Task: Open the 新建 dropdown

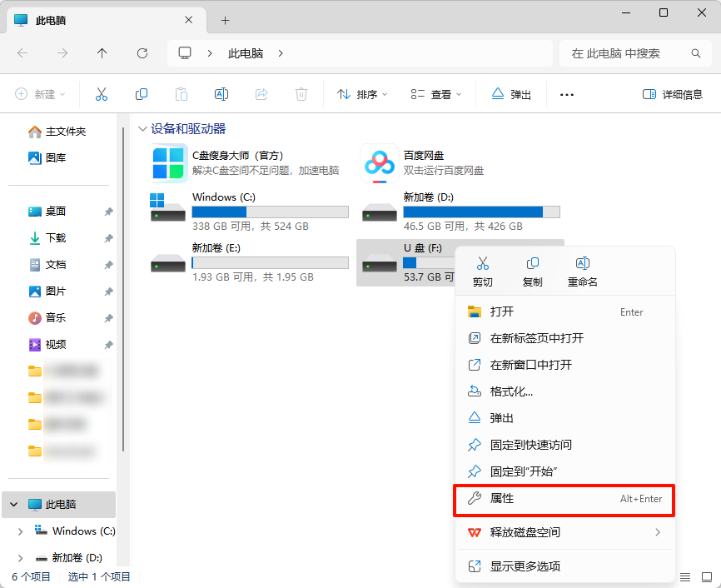Action: (39, 94)
